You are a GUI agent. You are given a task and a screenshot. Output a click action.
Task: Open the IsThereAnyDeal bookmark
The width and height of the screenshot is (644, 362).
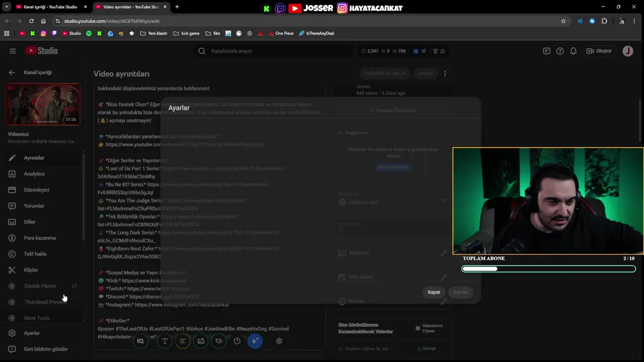tap(316, 33)
